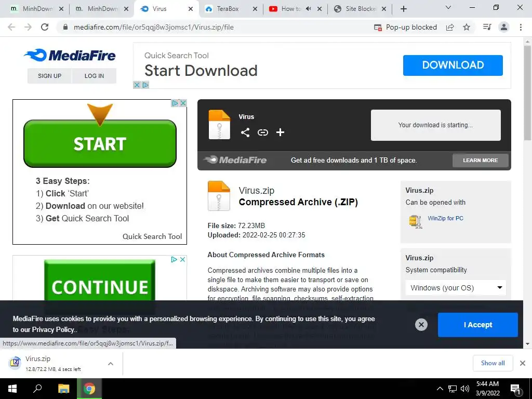Image resolution: width=532 pixels, height=399 pixels.
Task: Click the address bar URL
Action: point(154,27)
